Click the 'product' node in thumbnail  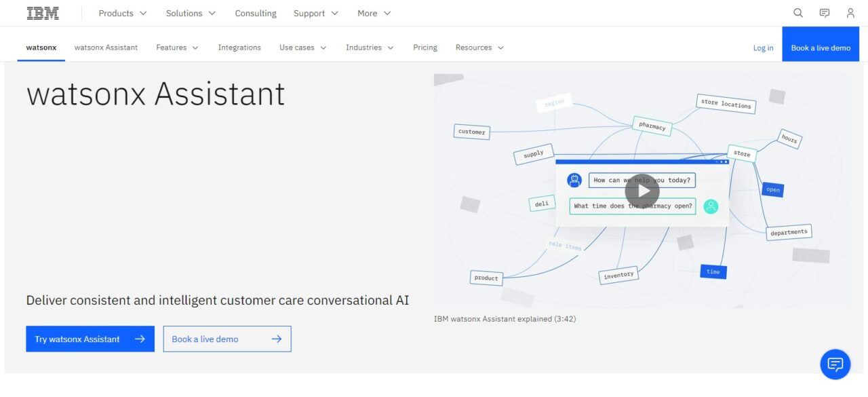coord(486,278)
